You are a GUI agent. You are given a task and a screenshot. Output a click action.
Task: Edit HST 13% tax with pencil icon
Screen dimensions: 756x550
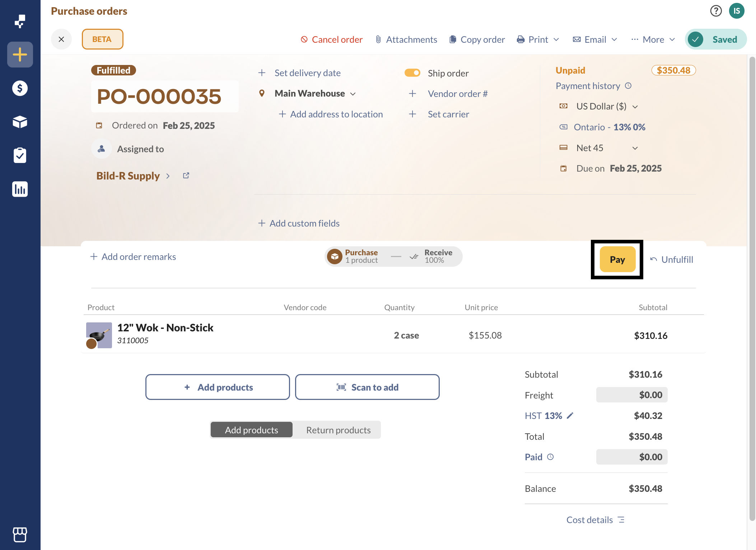[x=570, y=416]
